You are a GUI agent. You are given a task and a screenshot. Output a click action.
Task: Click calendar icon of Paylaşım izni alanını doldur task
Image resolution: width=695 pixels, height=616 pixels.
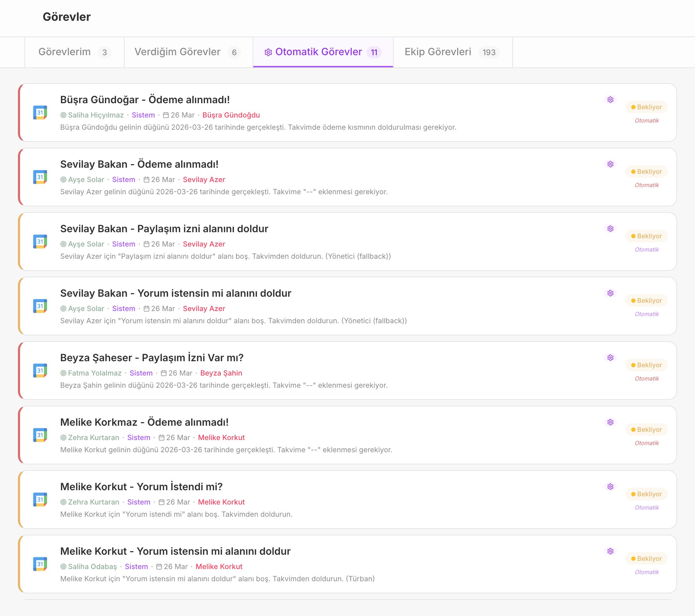tap(40, 242)
